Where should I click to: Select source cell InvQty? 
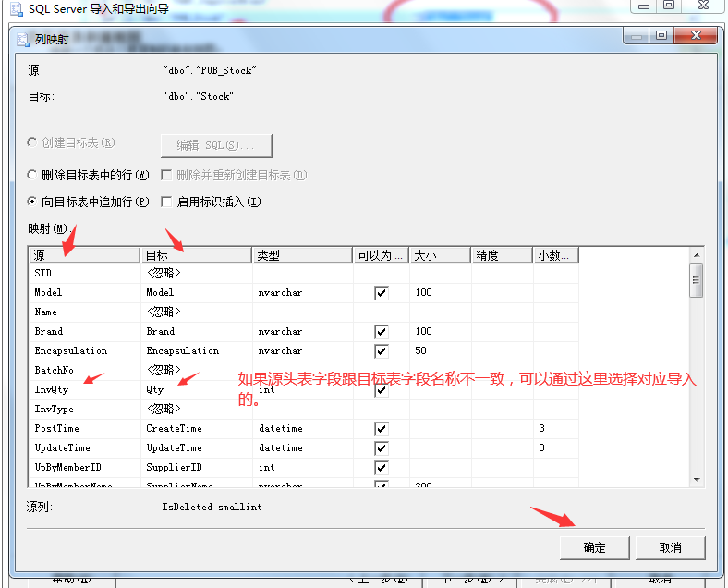click(x=84, y=389)
